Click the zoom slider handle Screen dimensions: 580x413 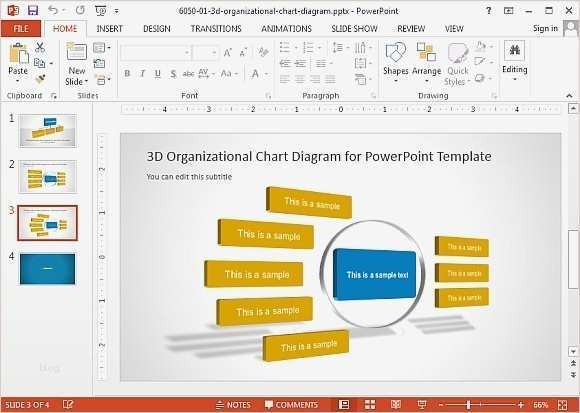pyautogui.click(x=468, y=405)
